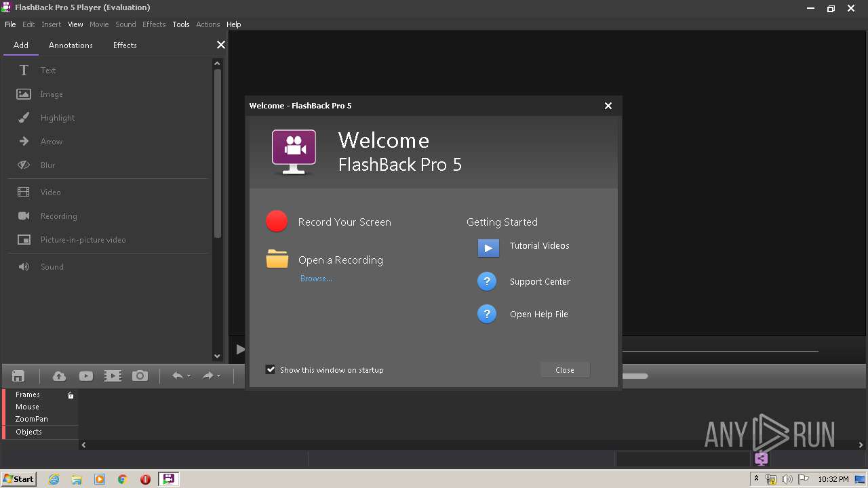
Task: Click the Redo arrow icon
Action: click(x=208, y=375)
